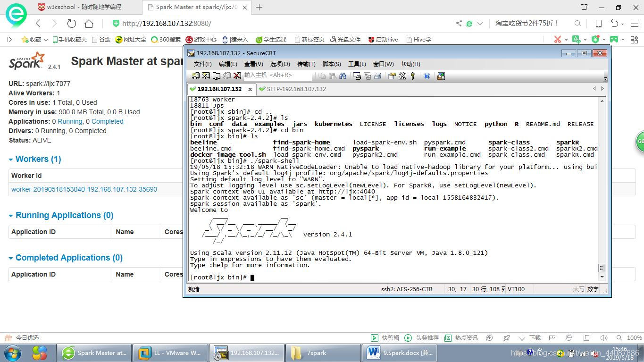Click the SecureCRT Disconnect icon
644x362 pixels.
tap(237, 76)
